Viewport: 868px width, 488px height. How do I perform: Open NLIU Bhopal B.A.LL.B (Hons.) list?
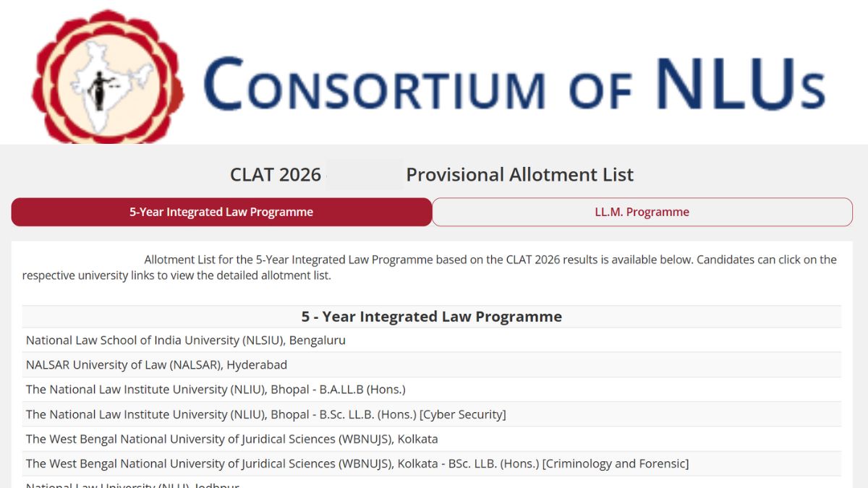(216, 389)
